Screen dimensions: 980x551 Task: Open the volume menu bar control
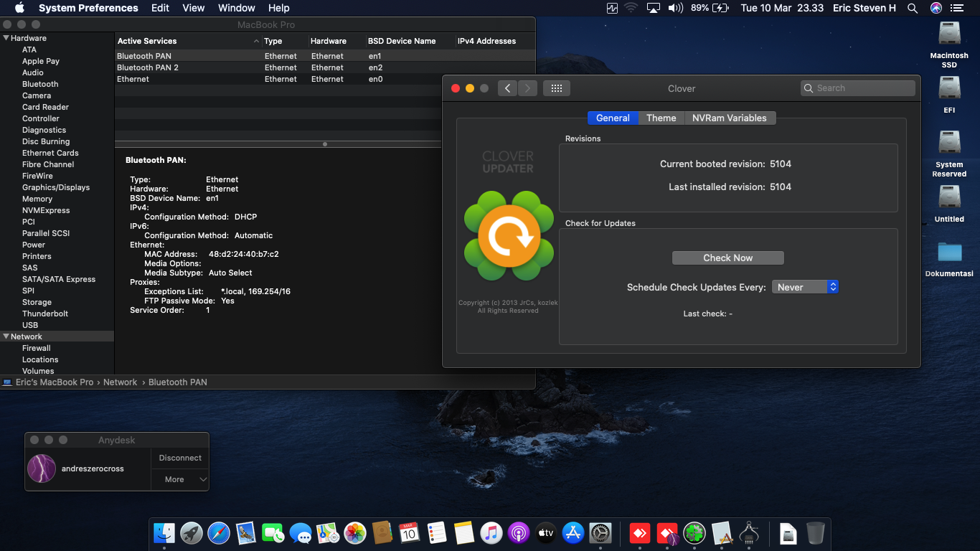[x=675, y=8]
